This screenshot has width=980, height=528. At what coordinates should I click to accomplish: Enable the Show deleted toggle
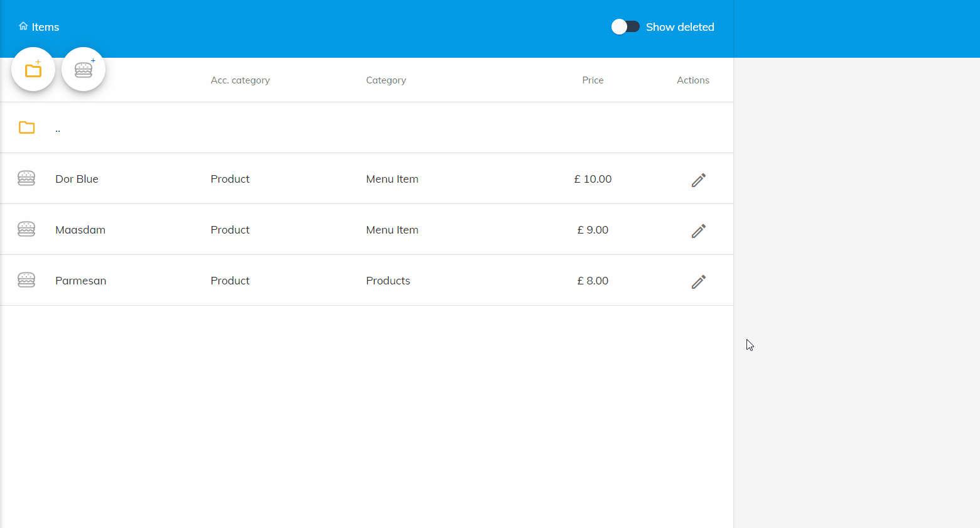click(625, 26)
